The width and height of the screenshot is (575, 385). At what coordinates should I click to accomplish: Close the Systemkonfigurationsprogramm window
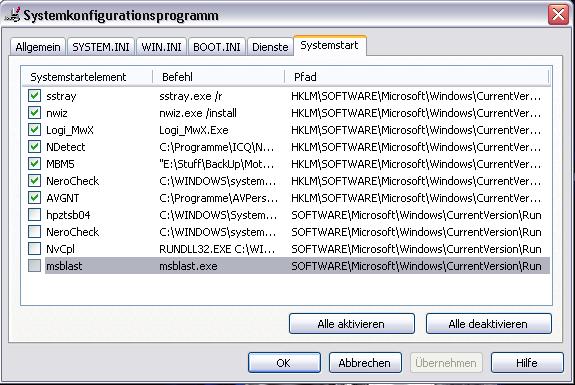(x=558, y=15)
